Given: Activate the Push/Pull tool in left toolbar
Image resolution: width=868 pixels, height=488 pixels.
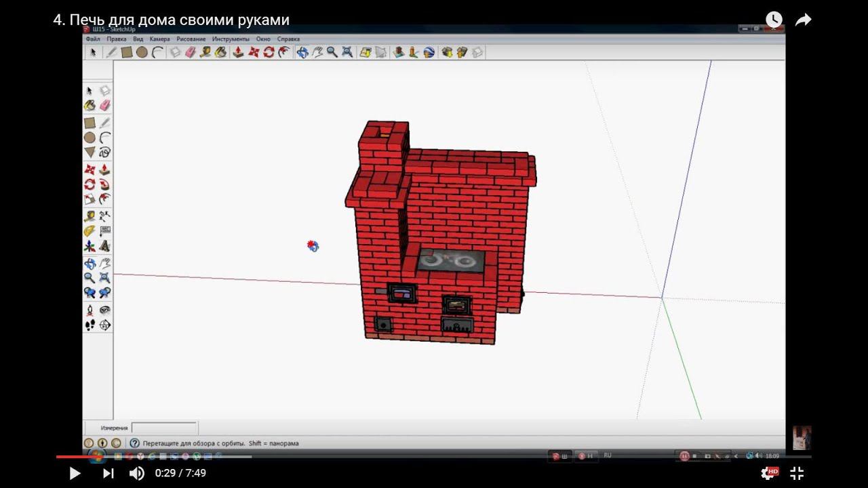Looking at the screenshot, I should pyautogui.click(x=104, y=169).
